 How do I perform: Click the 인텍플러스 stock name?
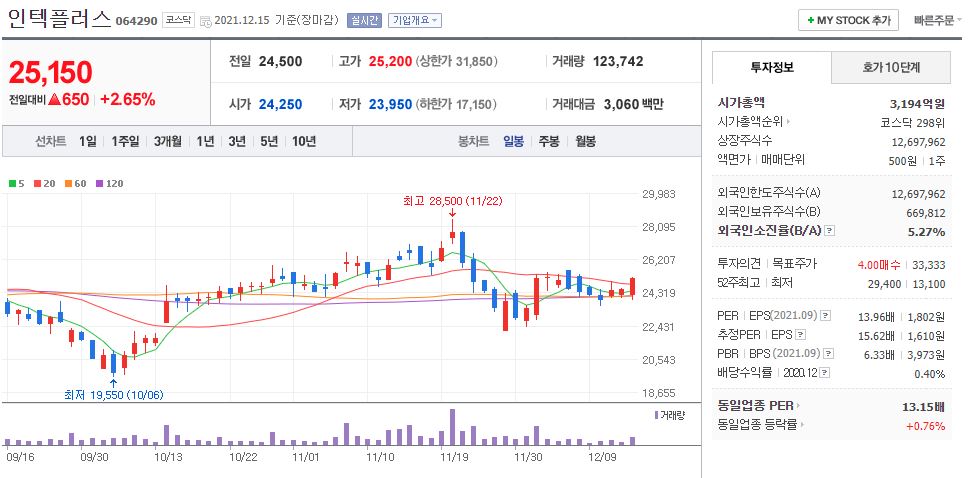[59, 18]
